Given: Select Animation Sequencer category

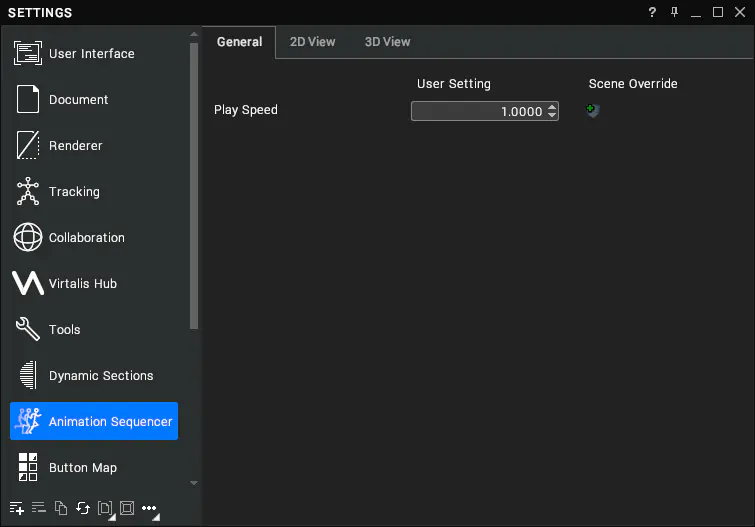Looking at the screenshot, I should tap(94, 421).
